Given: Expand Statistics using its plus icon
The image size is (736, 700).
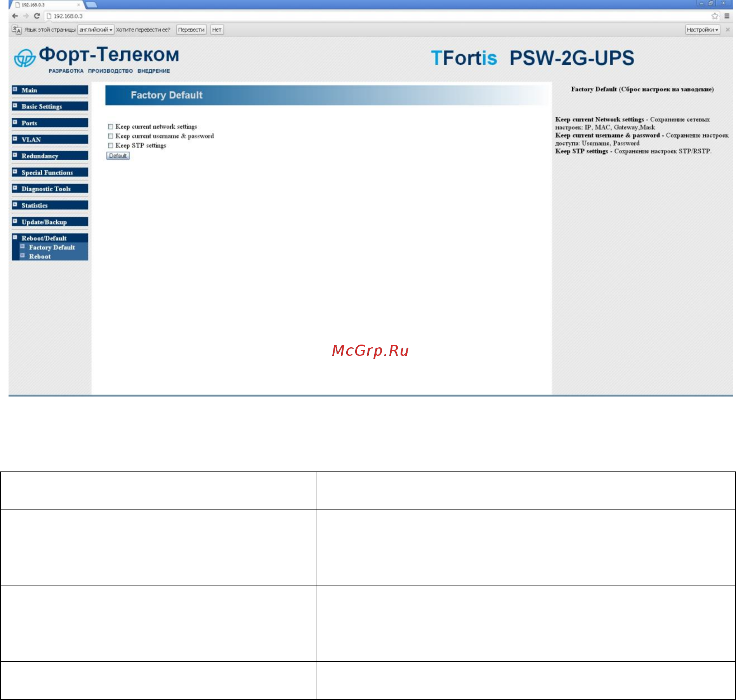Looking at the screenshot, I should tap(15, 204).
